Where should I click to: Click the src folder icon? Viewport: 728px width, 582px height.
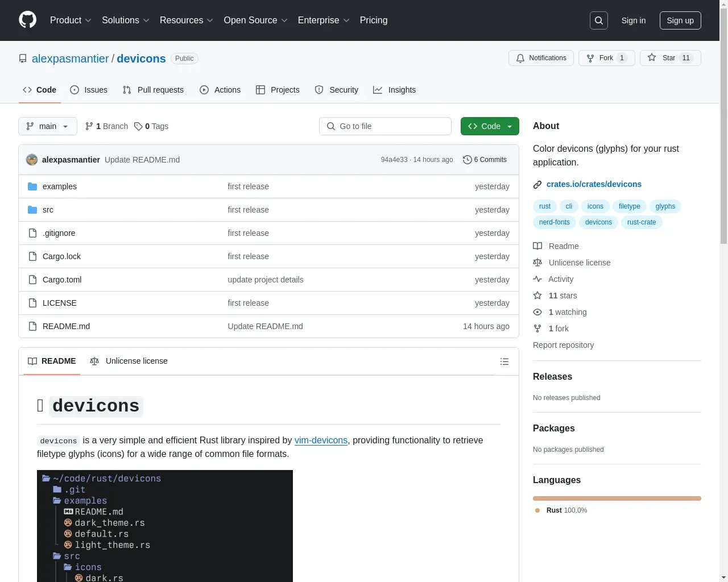[x=32, y=210]
